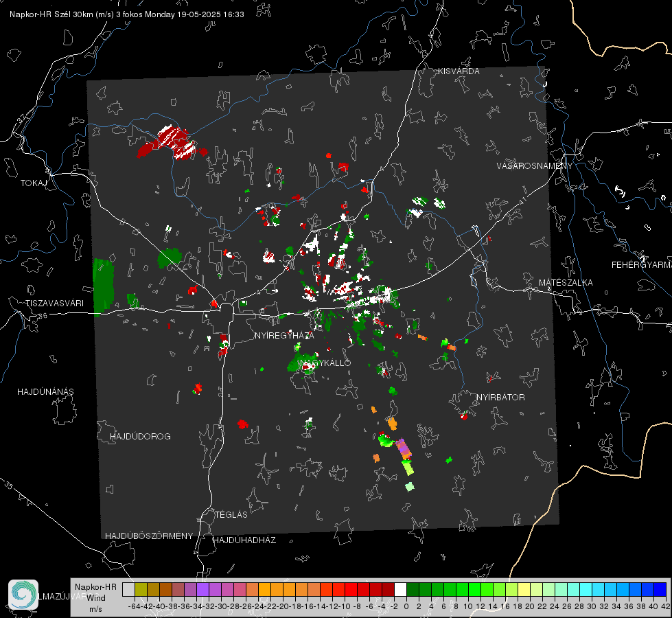672x618 pixels.
Task: Pick the olive swatch after the gray one
Action: [x=141, y=589]
